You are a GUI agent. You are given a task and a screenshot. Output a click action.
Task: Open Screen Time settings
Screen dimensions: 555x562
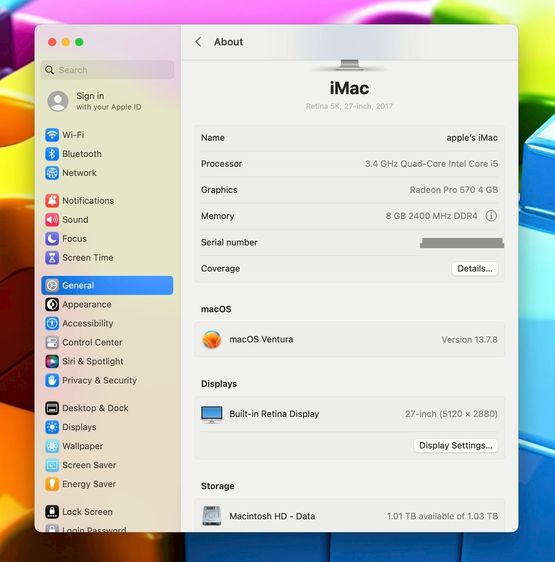tap(107, 258)
